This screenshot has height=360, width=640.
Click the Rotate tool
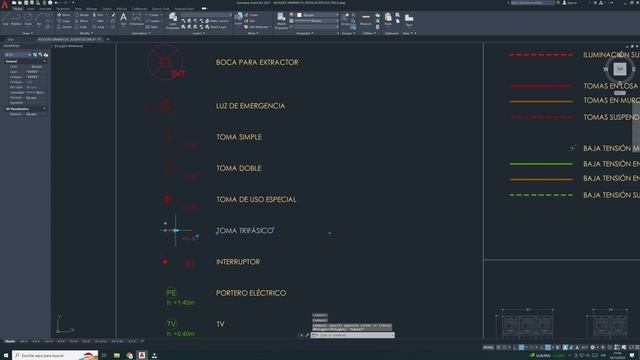[82, 15]
